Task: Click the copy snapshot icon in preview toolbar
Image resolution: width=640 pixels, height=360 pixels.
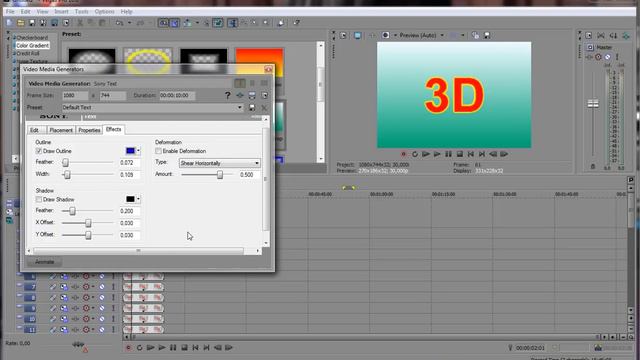Action: click(475, 36)
